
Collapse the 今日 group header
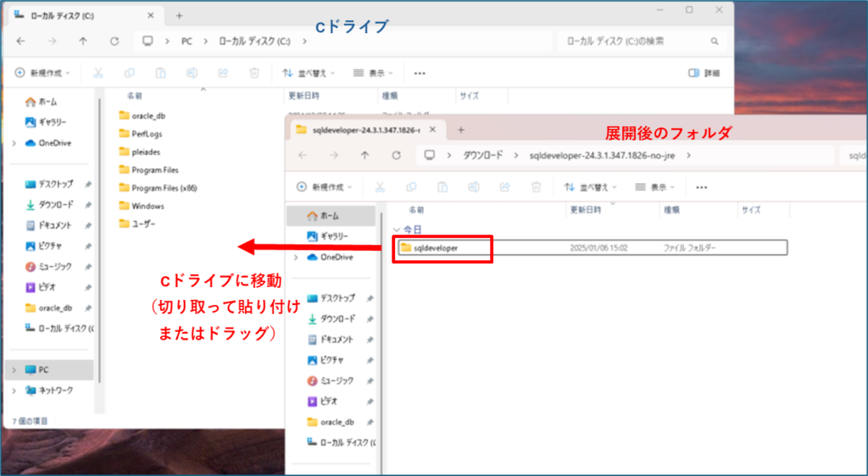coord(398,230)
